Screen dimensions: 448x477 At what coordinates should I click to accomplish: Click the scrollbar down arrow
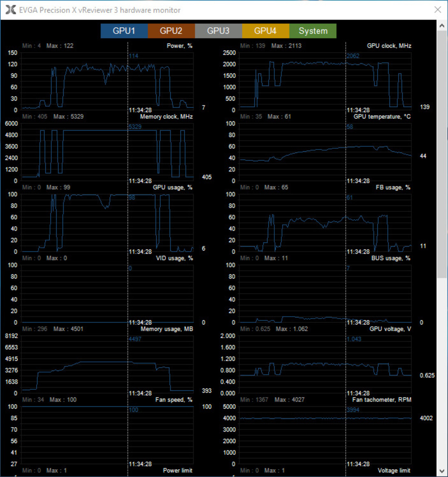tap(442, 471)
